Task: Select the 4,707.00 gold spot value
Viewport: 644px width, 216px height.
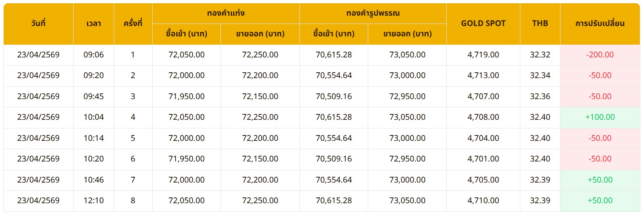Action: [x=483, y=97]
